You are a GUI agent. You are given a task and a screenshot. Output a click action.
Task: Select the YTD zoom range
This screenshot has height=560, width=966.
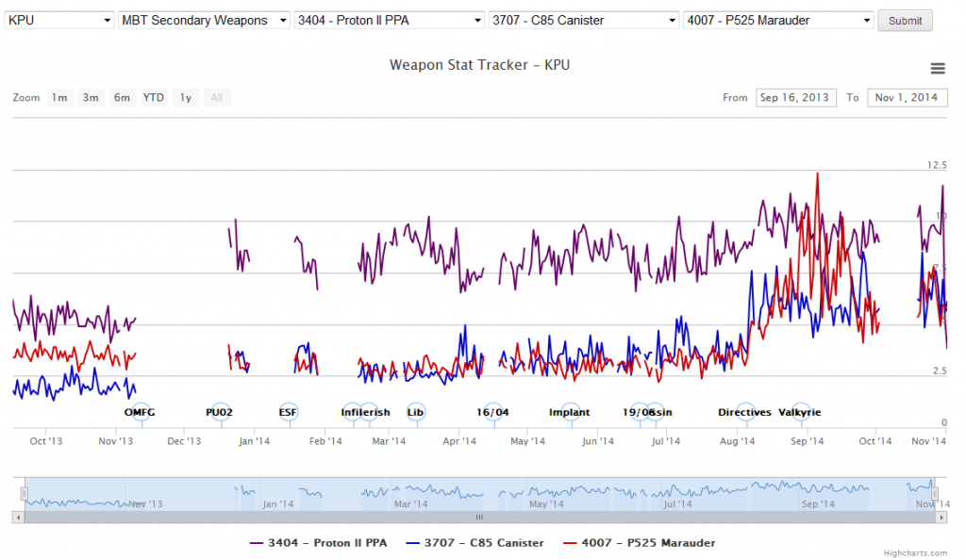(x=153, y=97)
